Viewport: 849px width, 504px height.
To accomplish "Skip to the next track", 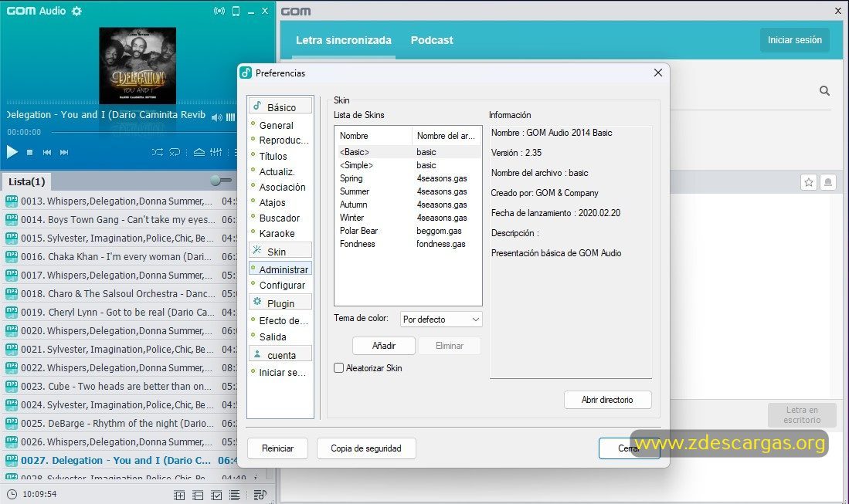I will [x=64, y=153].
